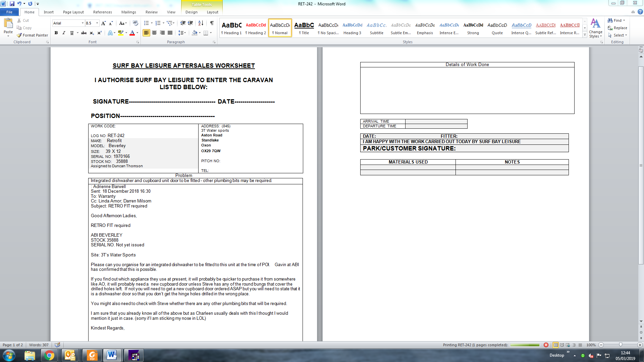The image size is (644, 362).
Task: Open the font name dropdown
Action: pos(83,23)
